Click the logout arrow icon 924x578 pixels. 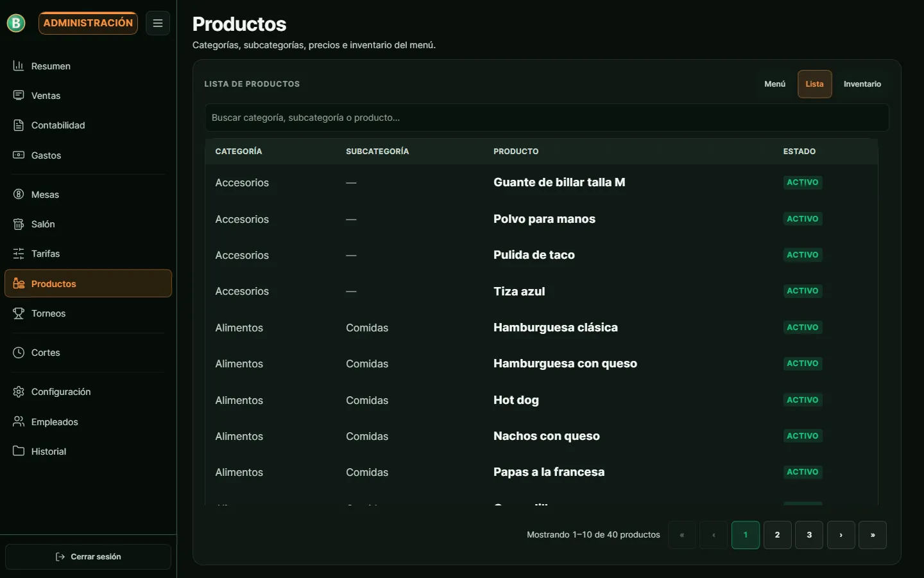[x=60, y=557]
